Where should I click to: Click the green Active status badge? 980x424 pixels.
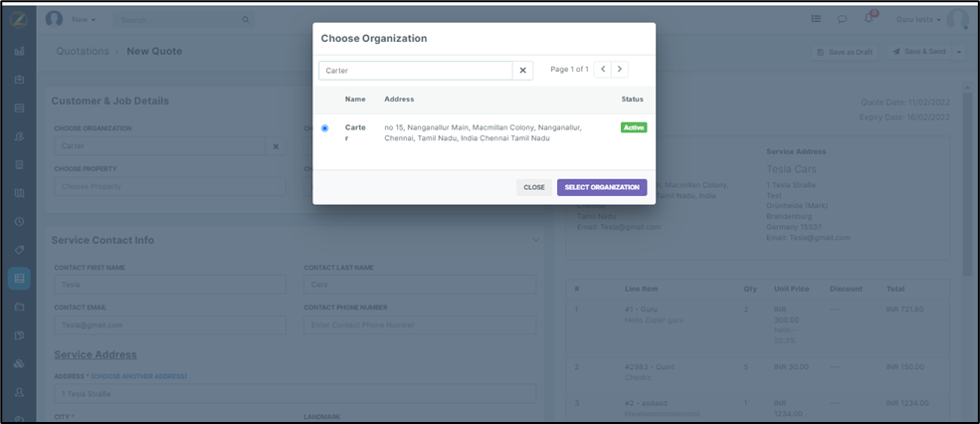point(634,127)
